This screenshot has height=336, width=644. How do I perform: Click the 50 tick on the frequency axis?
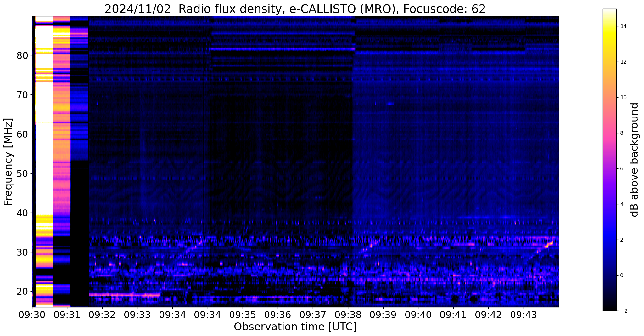tap(22, 174)
